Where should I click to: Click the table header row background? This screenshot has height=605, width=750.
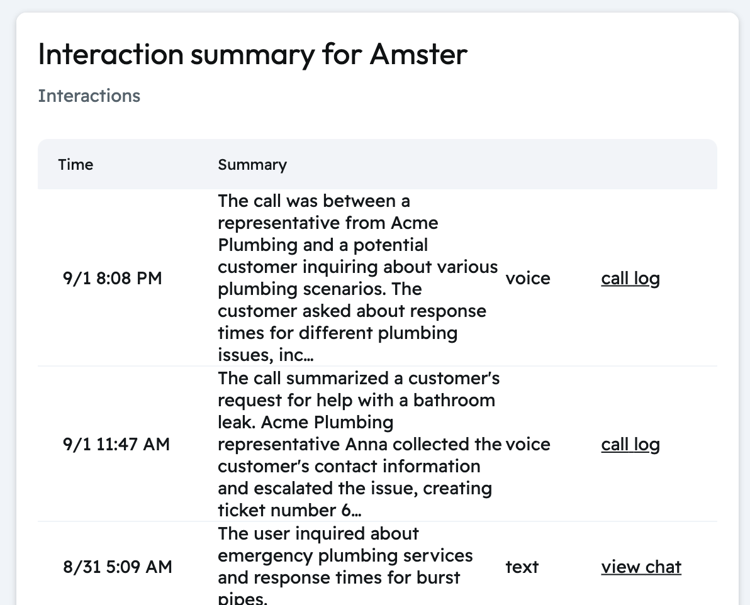(x=377, y=164)
